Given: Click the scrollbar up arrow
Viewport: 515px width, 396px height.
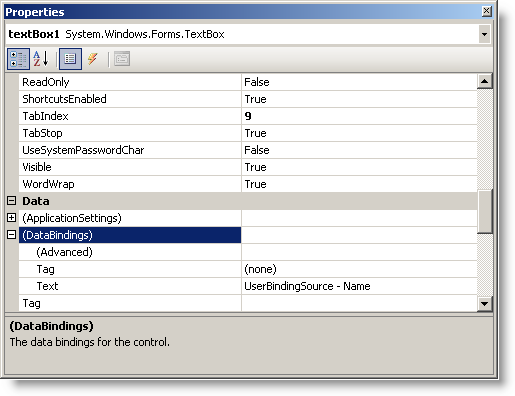Looking at the screenshot, I should click(484, 81).
